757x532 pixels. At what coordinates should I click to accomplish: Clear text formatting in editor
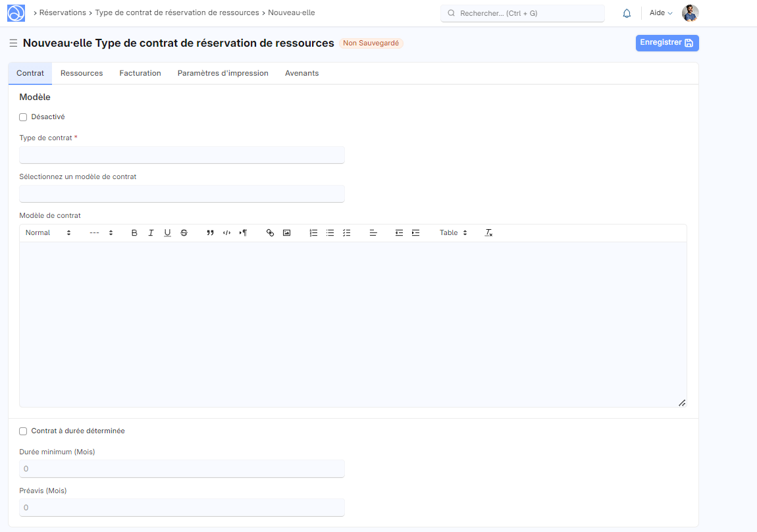tap(488, 233)
